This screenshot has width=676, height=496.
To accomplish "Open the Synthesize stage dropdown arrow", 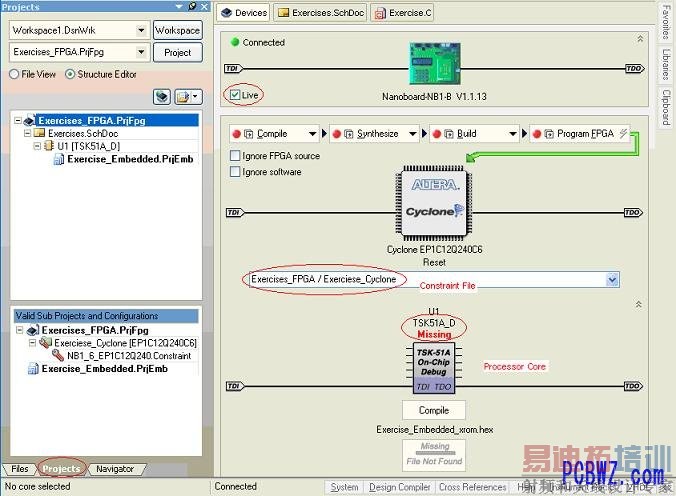I will pyautogui.click(x=413, y=134).
